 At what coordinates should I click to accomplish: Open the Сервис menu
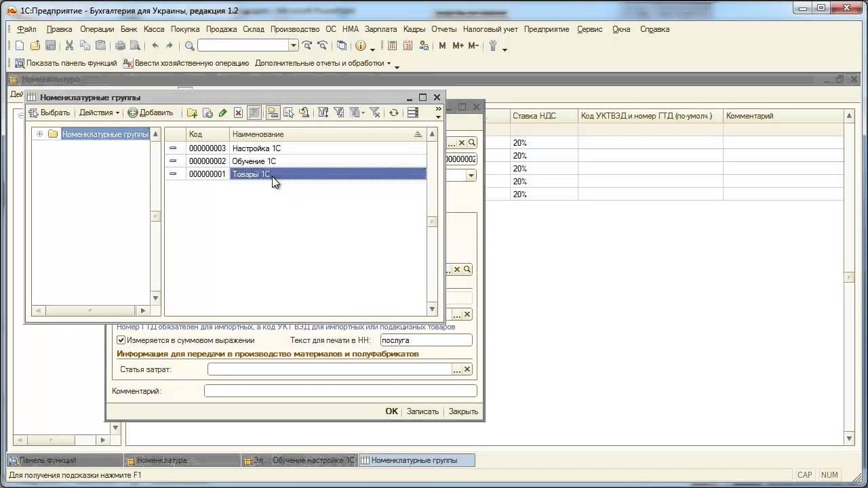pos(590,29)
